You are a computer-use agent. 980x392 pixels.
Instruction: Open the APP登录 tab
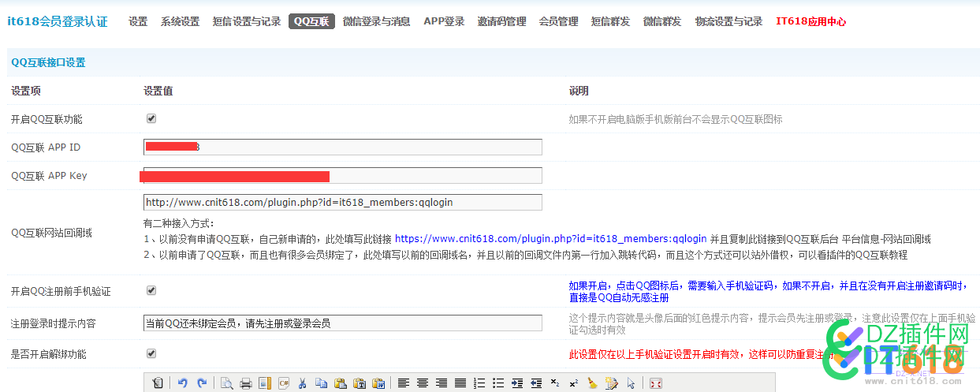point(444,21)
